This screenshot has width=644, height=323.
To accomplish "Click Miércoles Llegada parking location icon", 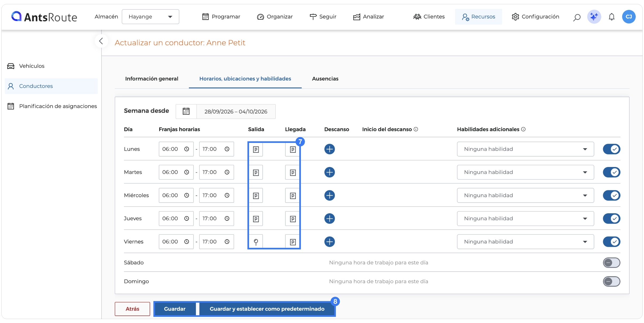I will point(293,196).
